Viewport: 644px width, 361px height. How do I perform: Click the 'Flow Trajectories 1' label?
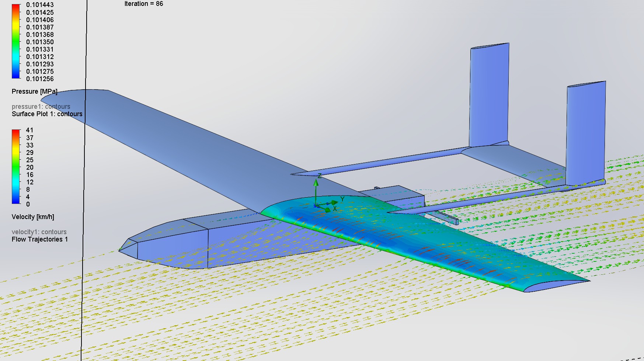(x=40, y=239)
